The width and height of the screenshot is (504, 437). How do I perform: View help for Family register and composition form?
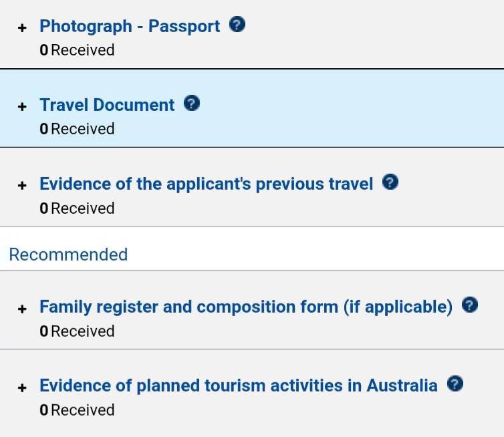click(470, 305)
